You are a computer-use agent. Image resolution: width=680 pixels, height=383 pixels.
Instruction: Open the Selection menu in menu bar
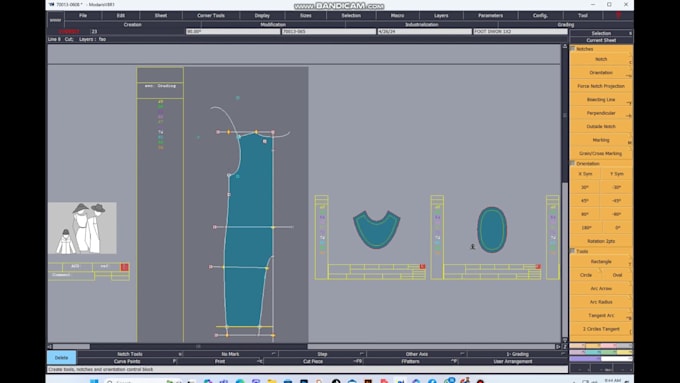click(351, 15)
